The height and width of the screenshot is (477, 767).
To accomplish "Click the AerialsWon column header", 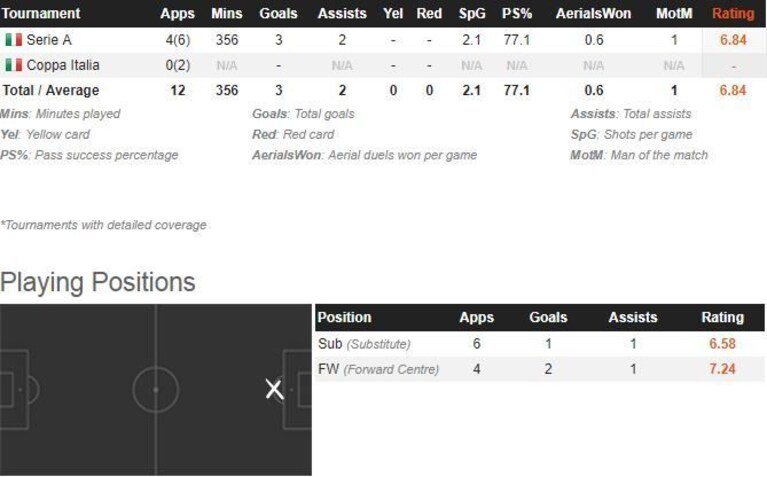I will tap(593, 13).
